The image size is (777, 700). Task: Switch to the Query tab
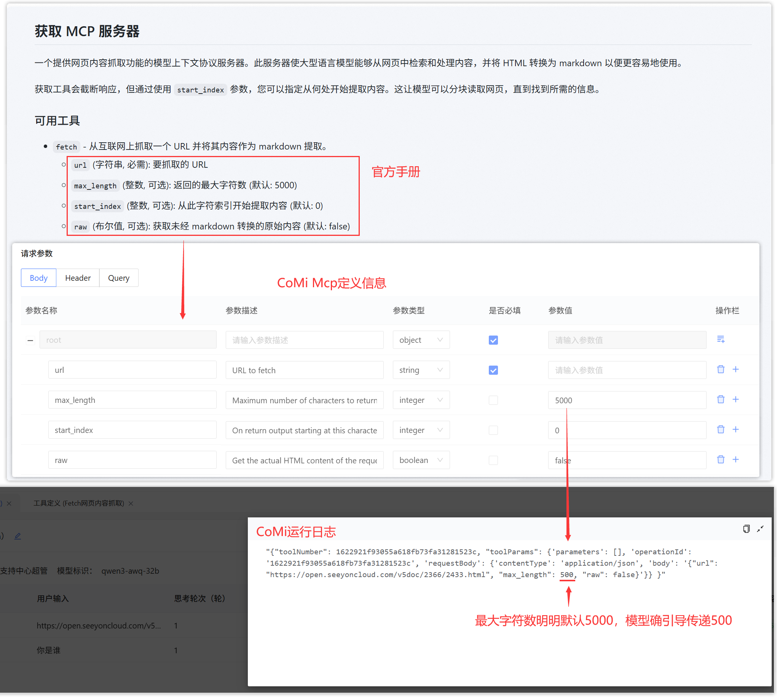[118, 278]
